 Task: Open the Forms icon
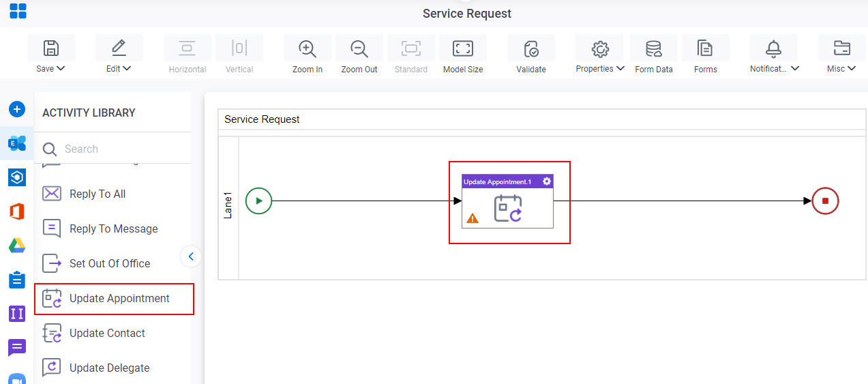pyautogui.click(x=705, y=48)
